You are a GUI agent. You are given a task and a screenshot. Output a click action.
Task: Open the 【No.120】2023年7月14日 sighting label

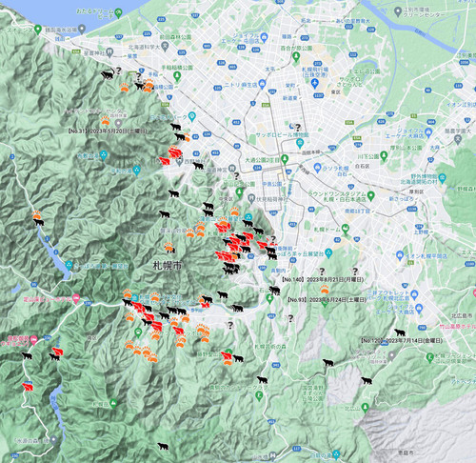point(402,340)
